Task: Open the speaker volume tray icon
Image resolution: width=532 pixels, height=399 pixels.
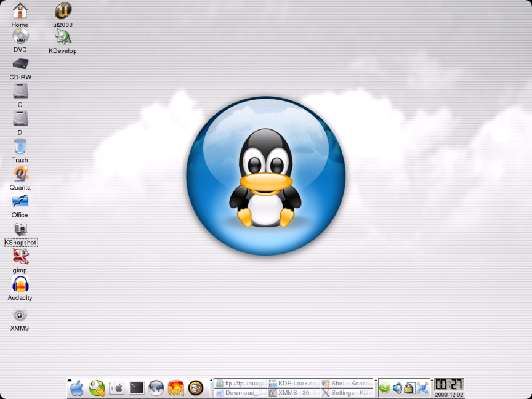Action: click(x=397, y=388)
